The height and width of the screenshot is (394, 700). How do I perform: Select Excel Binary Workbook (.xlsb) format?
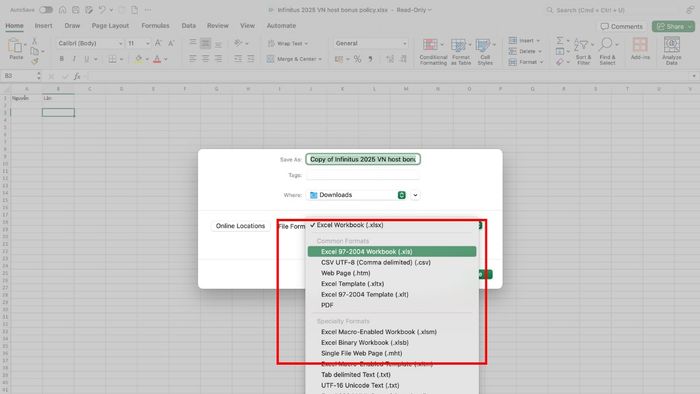pyautogui.click(x=392, y=343)
